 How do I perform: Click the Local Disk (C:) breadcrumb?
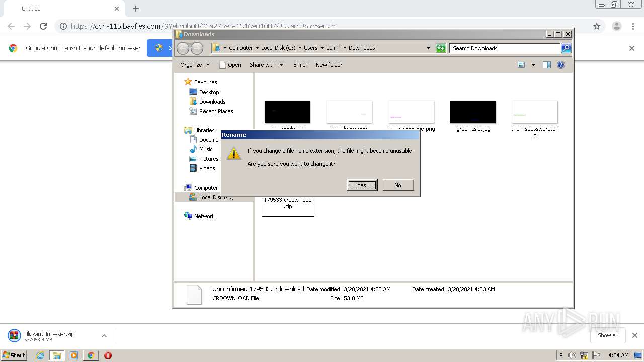[278, 48]
